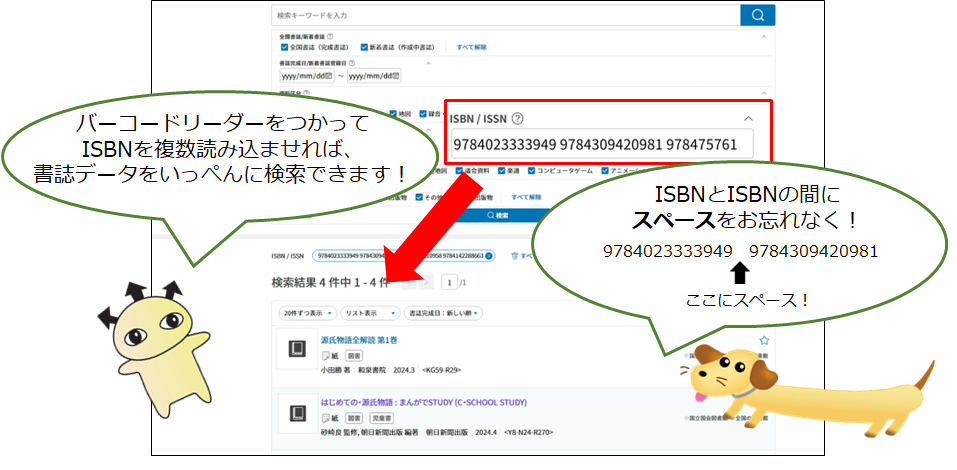Image resolution: width=957 pixels, height=470 pixels.
Task: Collapse the ISBN / ISSN section chevron
Action: coord(749,119)
